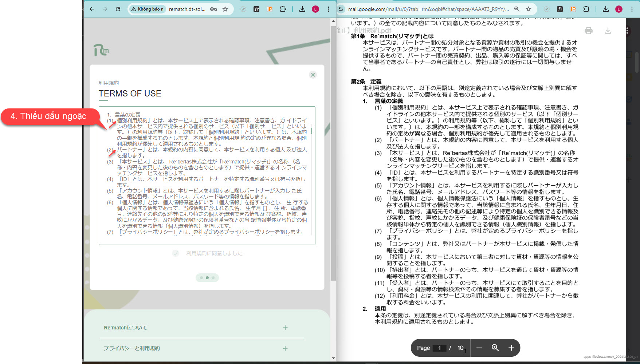Open Chrome menu in right browser window

tap(632, 9)
